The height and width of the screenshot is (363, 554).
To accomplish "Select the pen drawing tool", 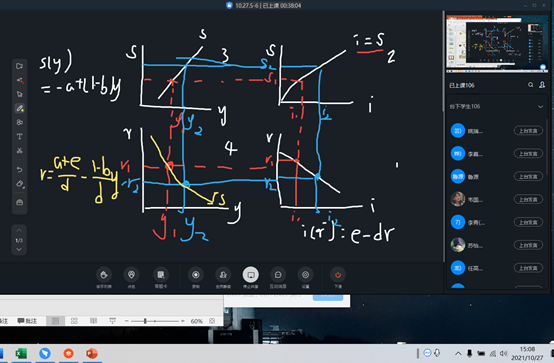I will [x=19, y=108].
